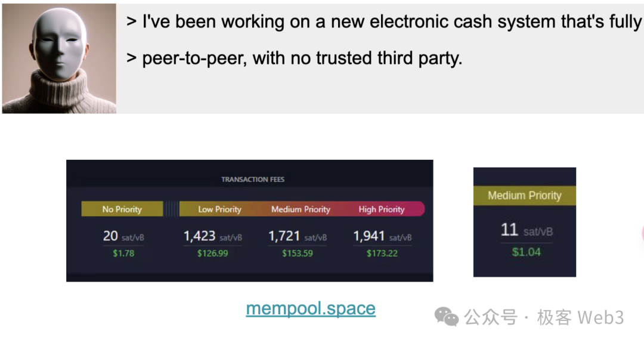Click the white masked figure avatar
This screenshot has height=343, width=644.
pyautogui.click(x=59, y=58)
